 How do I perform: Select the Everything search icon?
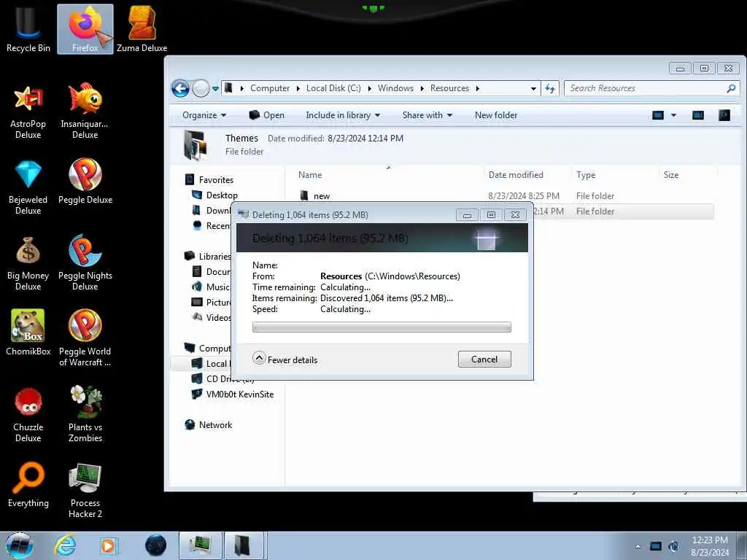pos(28,485)
